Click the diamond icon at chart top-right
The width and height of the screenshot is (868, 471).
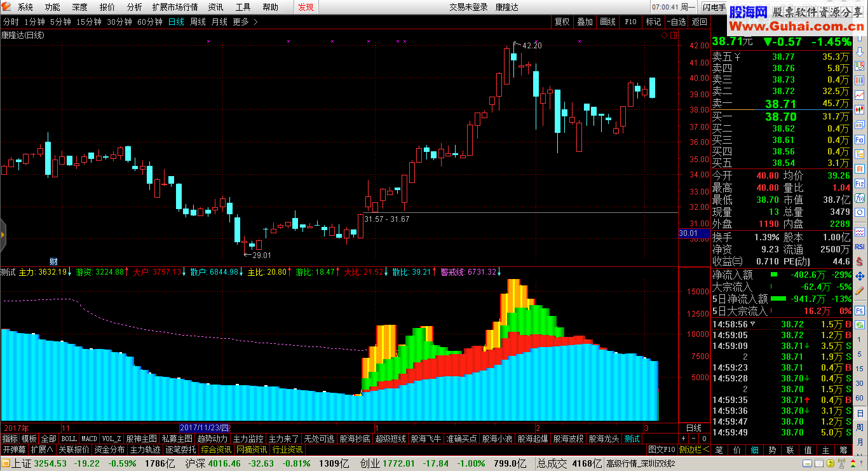click(x=664, y=36)
